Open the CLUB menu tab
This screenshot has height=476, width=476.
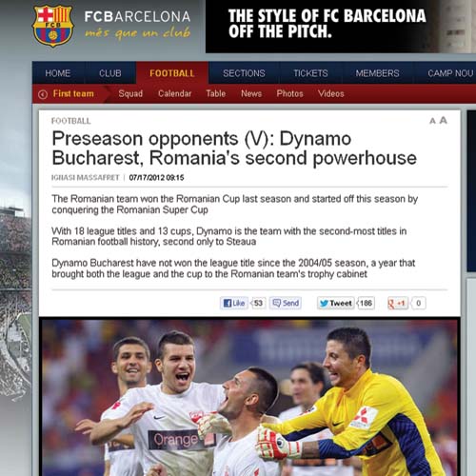click(110, 73)
